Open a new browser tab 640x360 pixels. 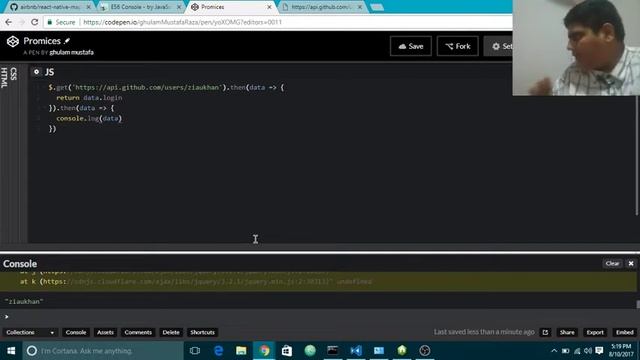click(377, 7)
